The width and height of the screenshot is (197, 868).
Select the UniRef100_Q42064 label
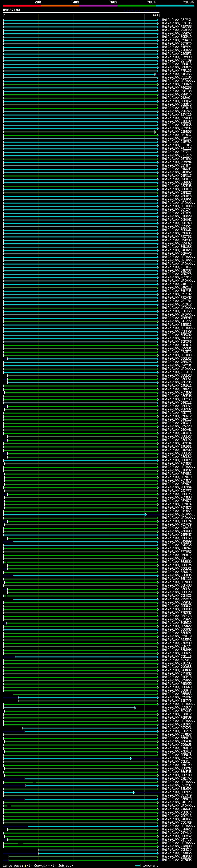point(177,98)
